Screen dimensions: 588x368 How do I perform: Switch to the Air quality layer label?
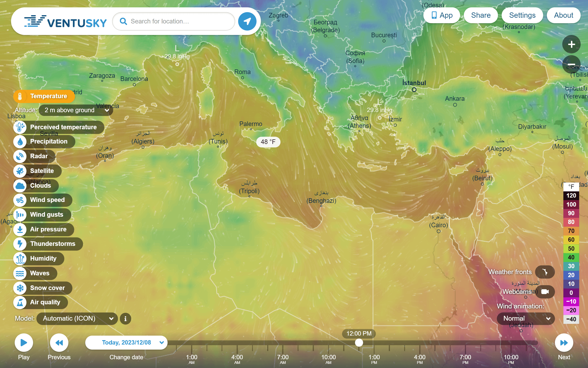(45, 302)
